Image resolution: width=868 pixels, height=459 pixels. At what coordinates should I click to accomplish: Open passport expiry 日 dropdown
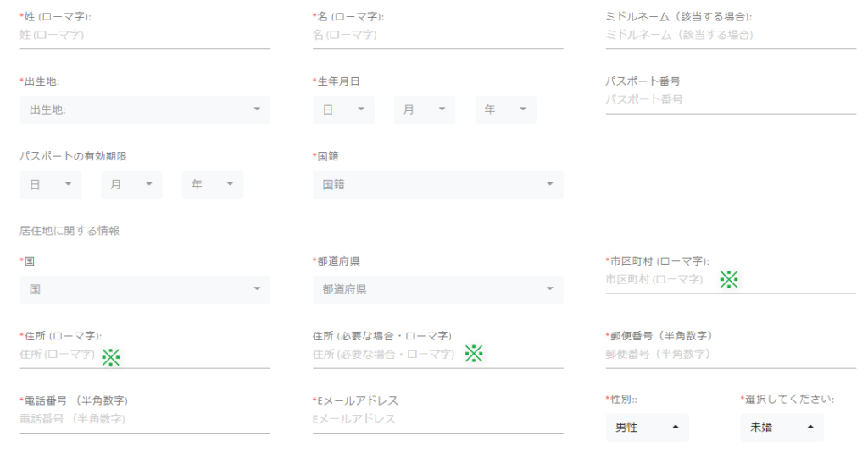(x=50, y=184)
